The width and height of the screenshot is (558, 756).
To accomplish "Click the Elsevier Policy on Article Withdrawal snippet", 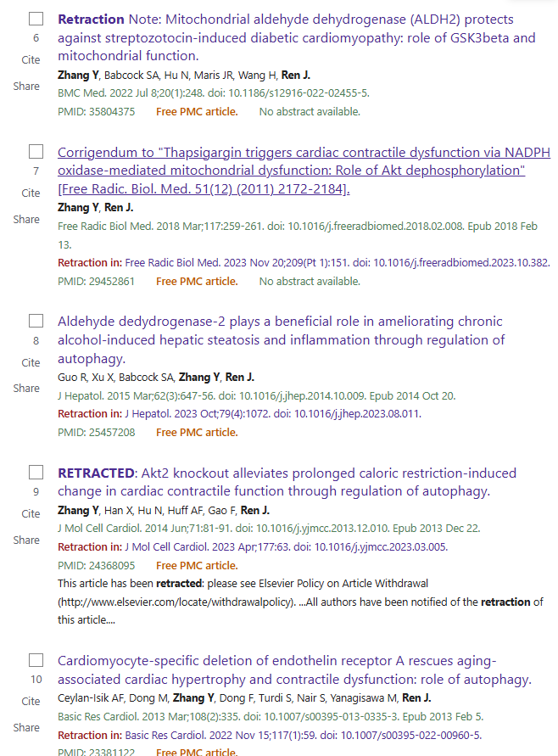I will click(x=300, y=602).
